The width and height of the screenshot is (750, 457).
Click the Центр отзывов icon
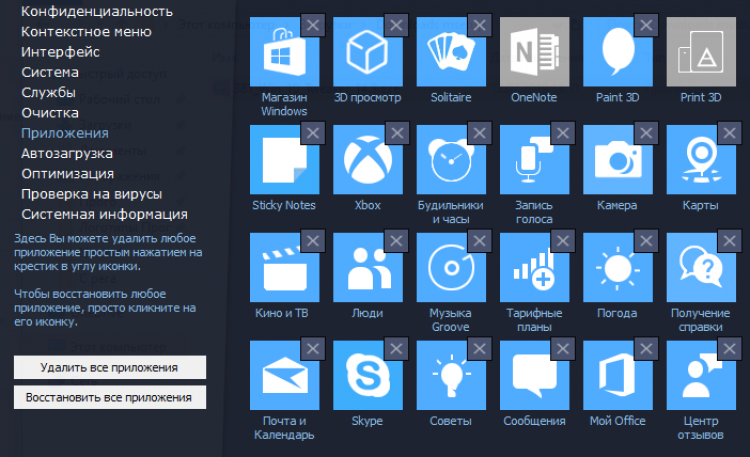(701, 375)
